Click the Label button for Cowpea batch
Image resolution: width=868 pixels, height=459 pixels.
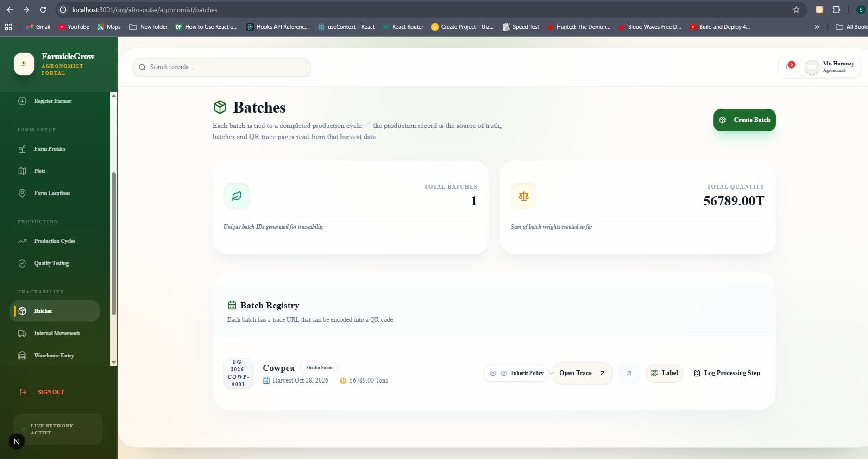pos(664,373)
